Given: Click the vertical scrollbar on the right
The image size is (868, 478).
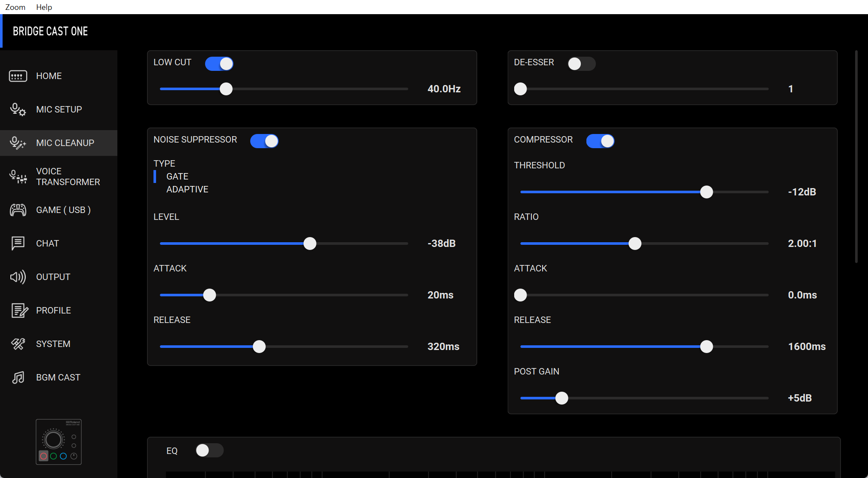Looking at the screenshot, I should tap(856, 157).
